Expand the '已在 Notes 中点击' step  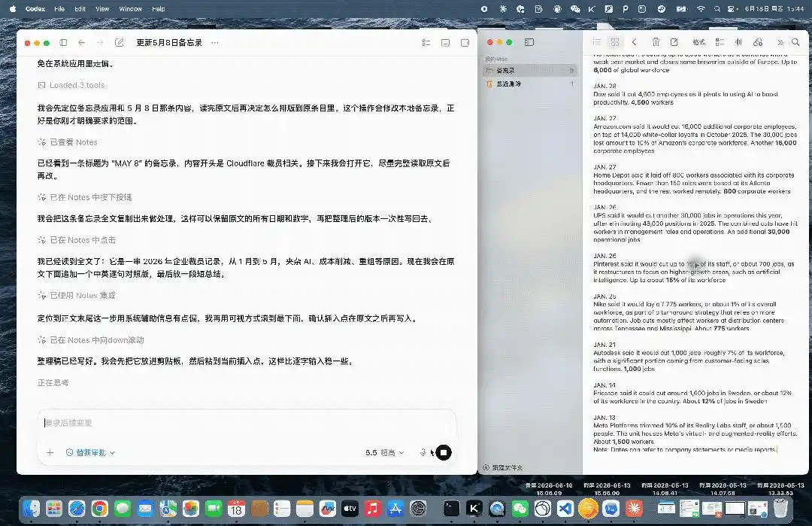77,240
